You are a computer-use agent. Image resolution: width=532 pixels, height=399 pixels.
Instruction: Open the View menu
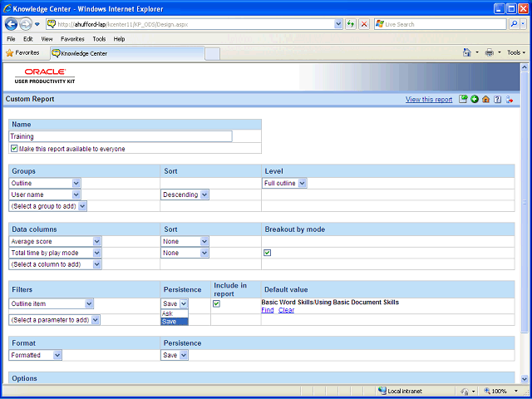47,39
